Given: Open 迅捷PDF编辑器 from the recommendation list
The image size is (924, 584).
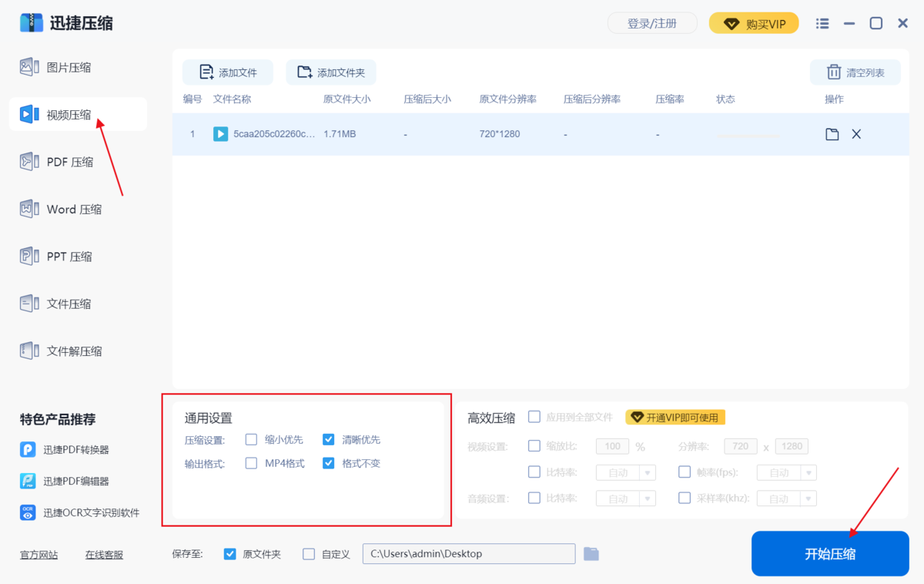Looking at the screenshot, I should pos(63,482).
